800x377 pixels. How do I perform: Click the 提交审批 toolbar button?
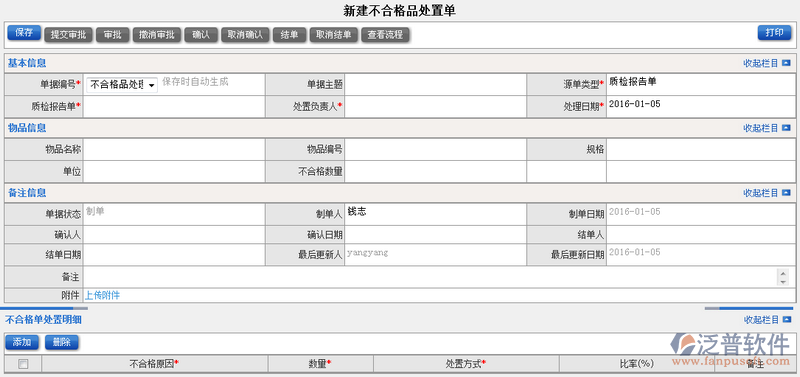tap(68, 35)
